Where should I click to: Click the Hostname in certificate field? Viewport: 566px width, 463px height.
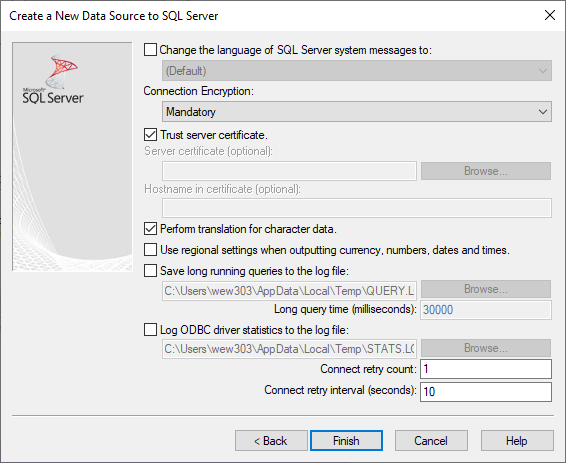click(x=357, y=208)
